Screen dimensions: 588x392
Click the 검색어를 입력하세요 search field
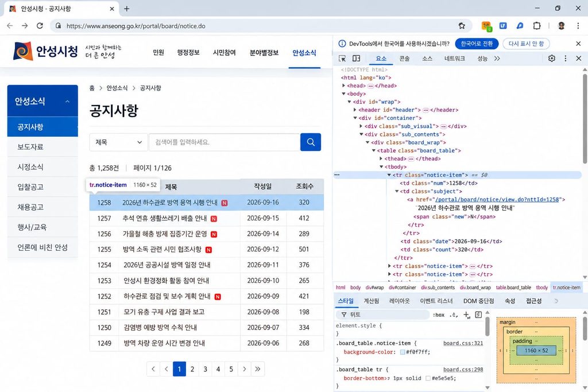tap(225, 142)
